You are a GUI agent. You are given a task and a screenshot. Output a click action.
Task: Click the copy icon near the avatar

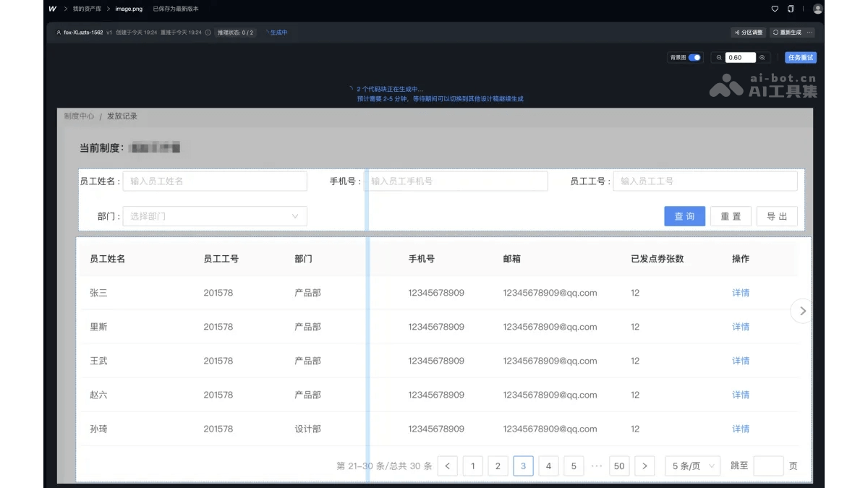click(x=791, y=9)
